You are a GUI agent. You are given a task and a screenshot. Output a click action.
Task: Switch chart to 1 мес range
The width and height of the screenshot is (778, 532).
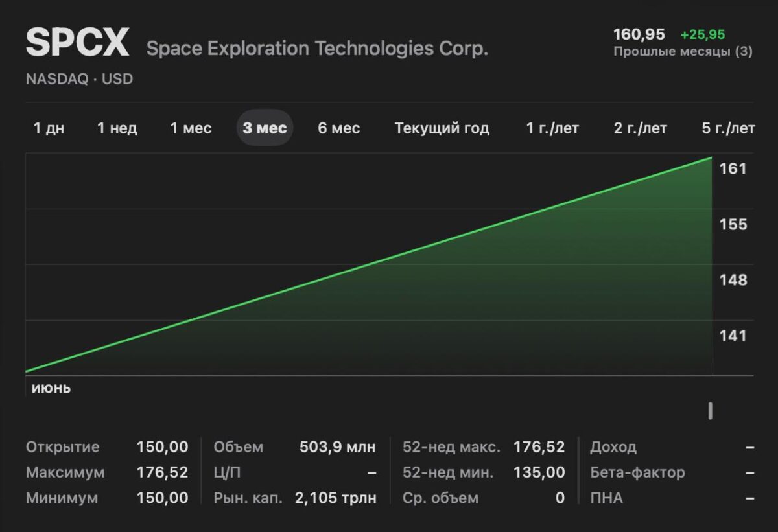191,128
